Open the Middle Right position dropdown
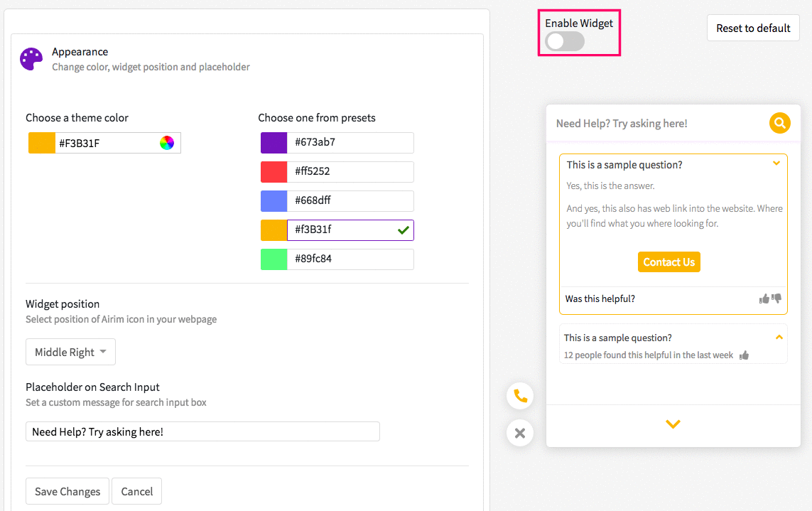This screenshot has width=812, height=511. [70, 352]
